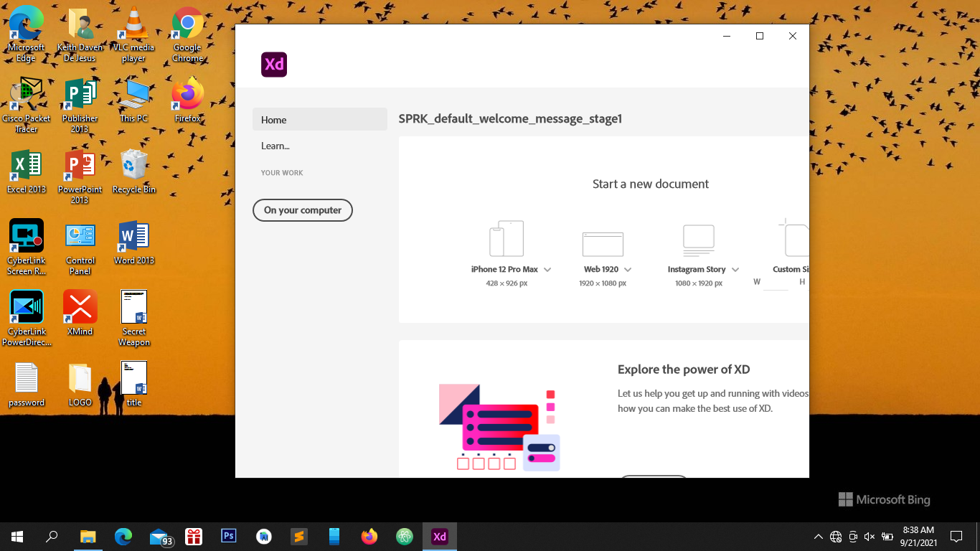Screen dimensions: 980x551
Task: Open the Learn... section
Action: pyautogui.click(x=275, y=146)
